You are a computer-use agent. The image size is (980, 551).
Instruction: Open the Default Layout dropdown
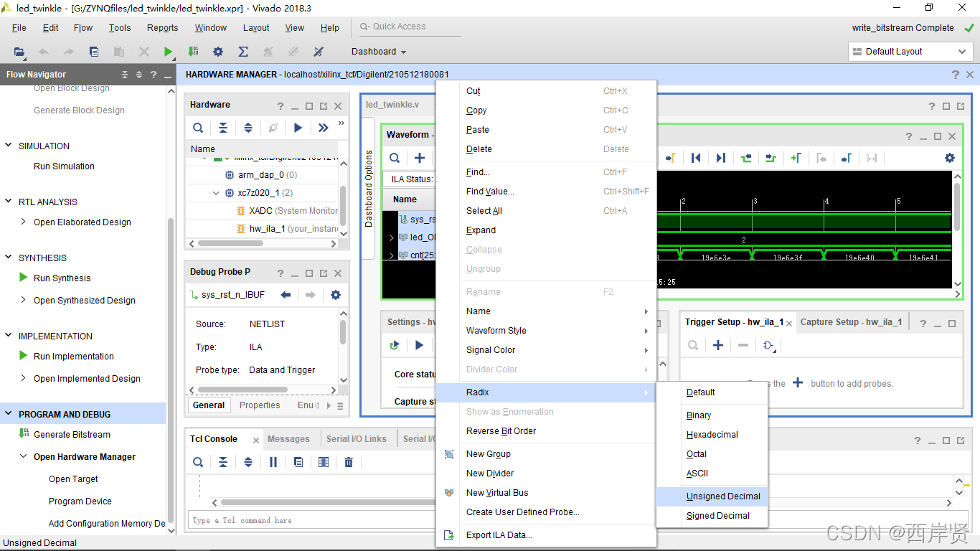click(910, 52)
